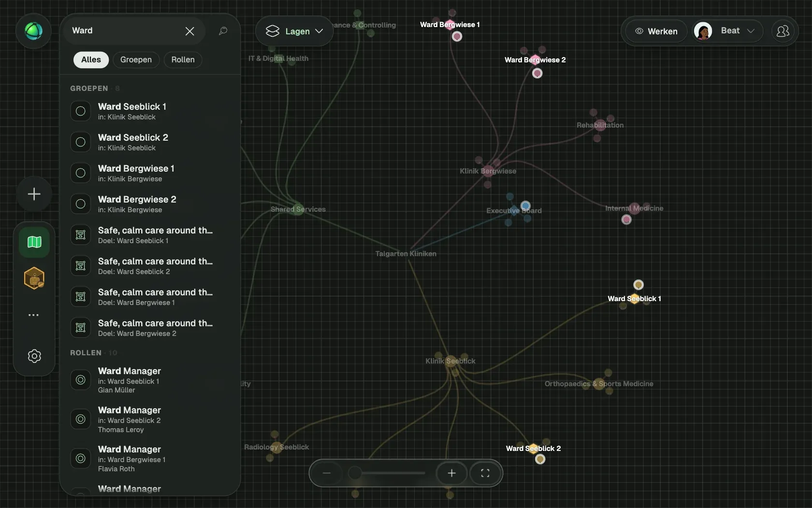The height and width of the screenshot is (508, 812).
Task: Open the Beat user menu
Action: [x=727, y=31]
